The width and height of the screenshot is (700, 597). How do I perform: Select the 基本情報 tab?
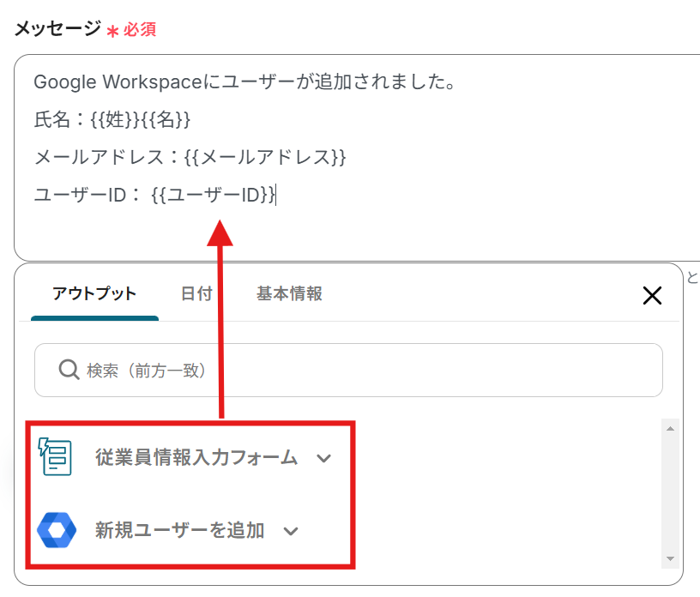click(x=289, y=293)
